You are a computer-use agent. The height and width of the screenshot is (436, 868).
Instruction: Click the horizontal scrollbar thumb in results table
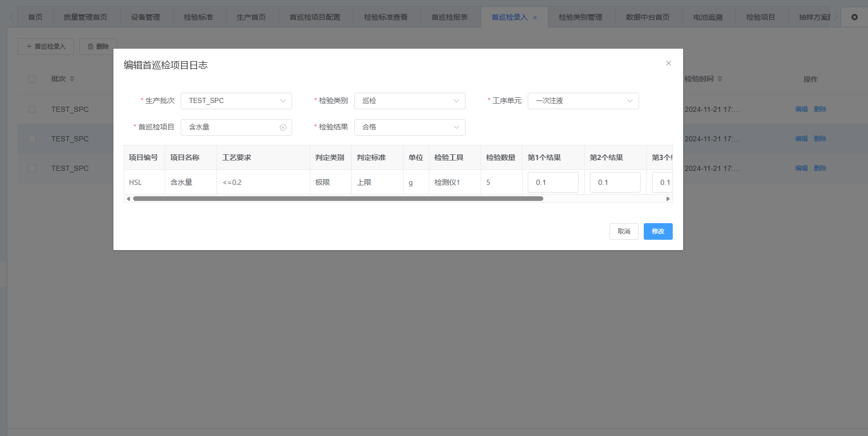tap(338, 199)
